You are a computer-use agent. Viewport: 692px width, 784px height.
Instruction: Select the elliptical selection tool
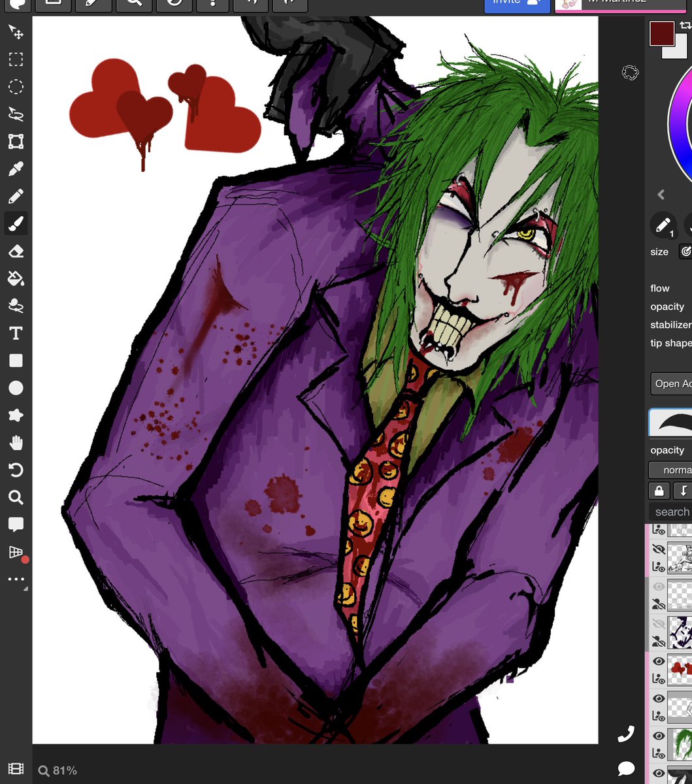tap(16, 87)
